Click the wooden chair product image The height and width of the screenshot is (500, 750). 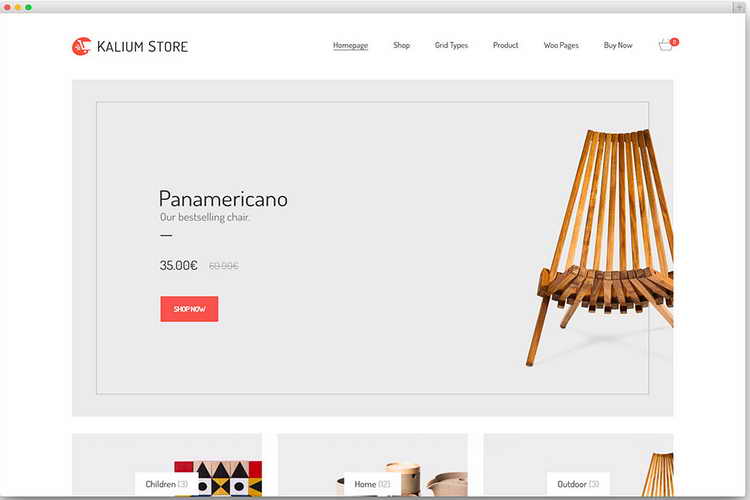click(599, 246)
